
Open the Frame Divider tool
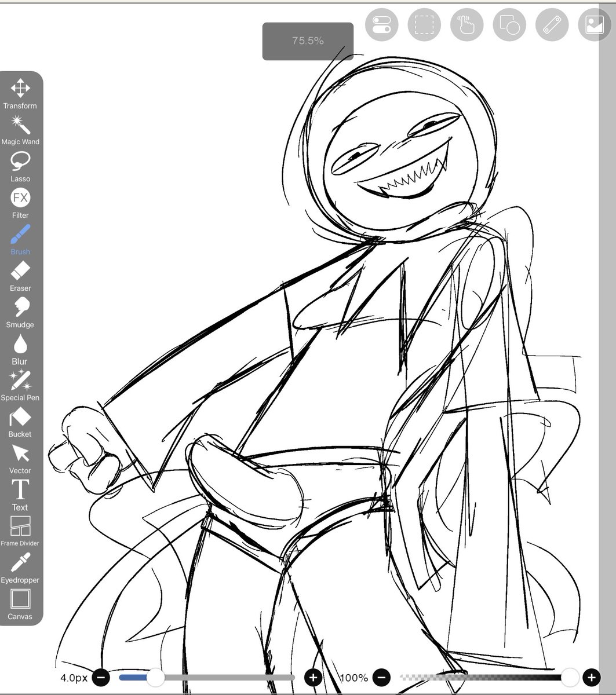20,531
